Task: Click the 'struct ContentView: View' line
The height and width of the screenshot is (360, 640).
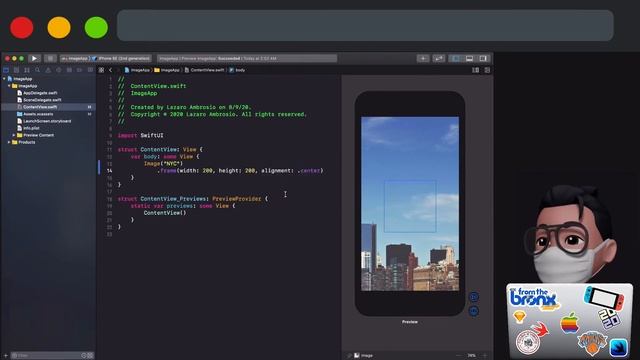Action: point(160,149)
